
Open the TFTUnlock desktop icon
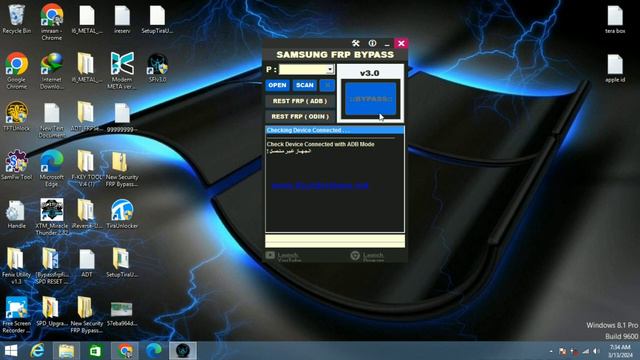pyautogui.click(x=16, y=116)
